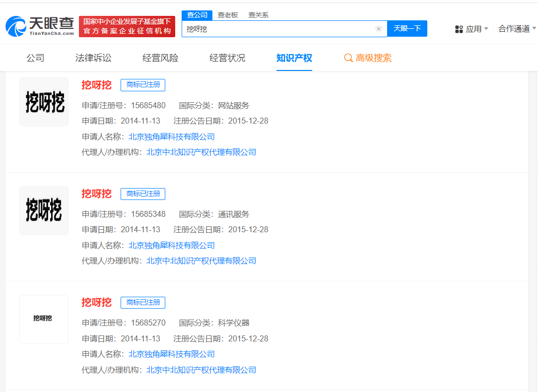Screen dimensions: 538x392
Task: Open the 应用 dropdown arrow
Action: point(486,29)
